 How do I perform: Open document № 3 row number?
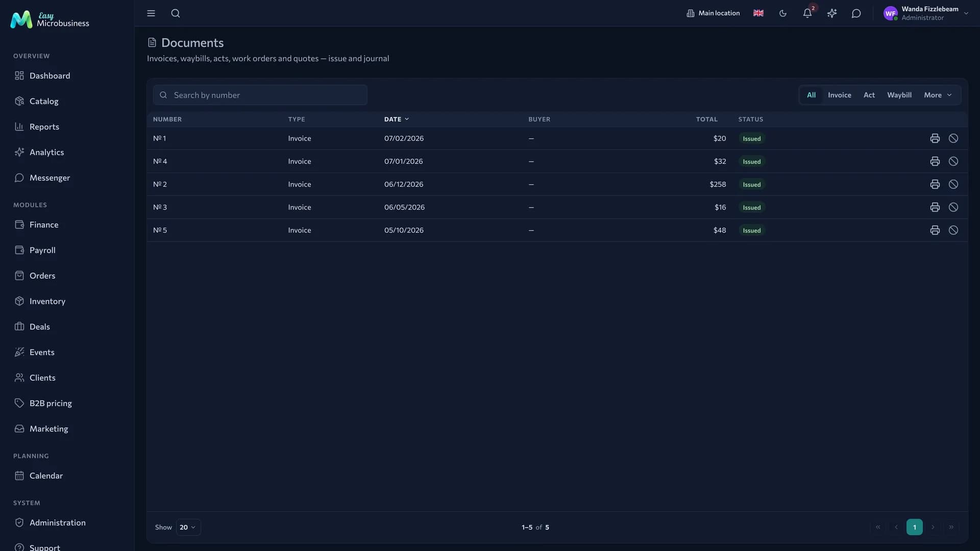160,207
